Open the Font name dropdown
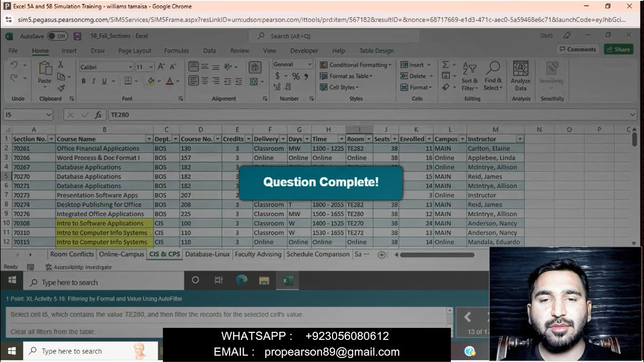This screenshot has height=362, width=644. [x=130, y=67]
